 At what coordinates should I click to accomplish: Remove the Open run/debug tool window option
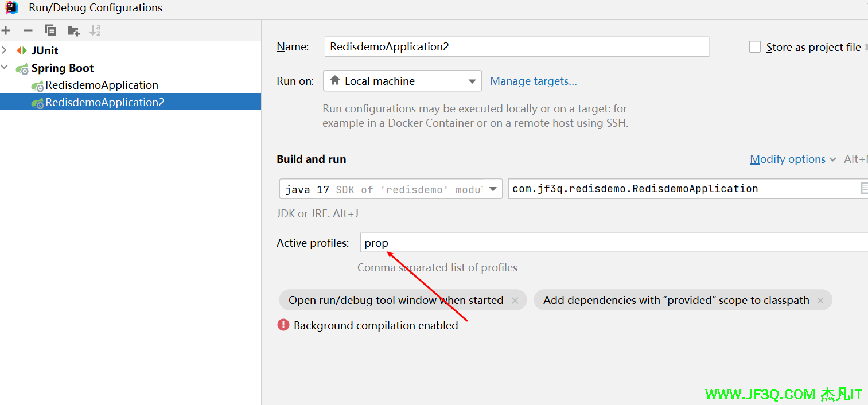[x=515, y=301]
